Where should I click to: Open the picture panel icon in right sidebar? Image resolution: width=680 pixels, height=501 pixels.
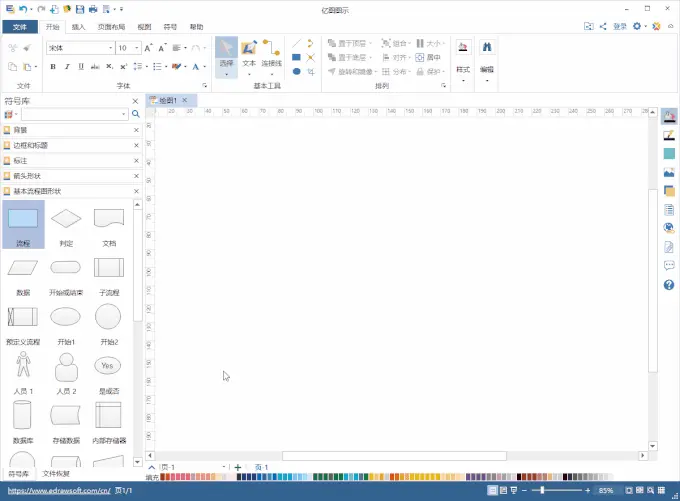pos(669,173)
